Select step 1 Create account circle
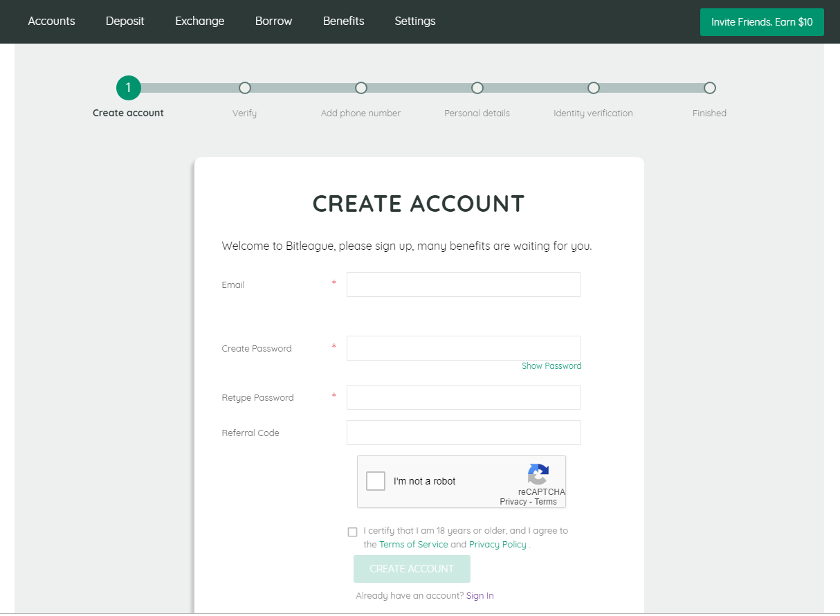This screenshot has width=840, height=616. pos(128,88)
